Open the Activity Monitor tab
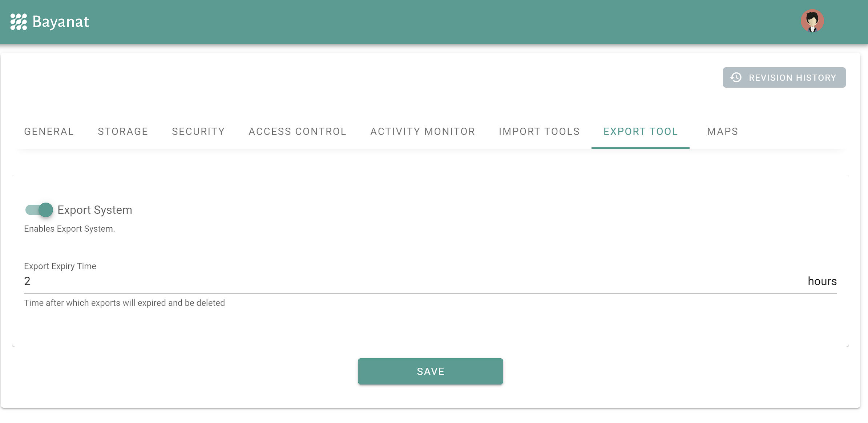Screen dimensions: 868x423 point(423,131)
